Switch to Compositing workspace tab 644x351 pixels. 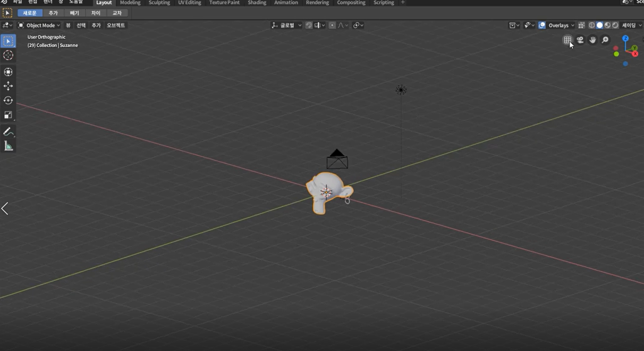351,3
